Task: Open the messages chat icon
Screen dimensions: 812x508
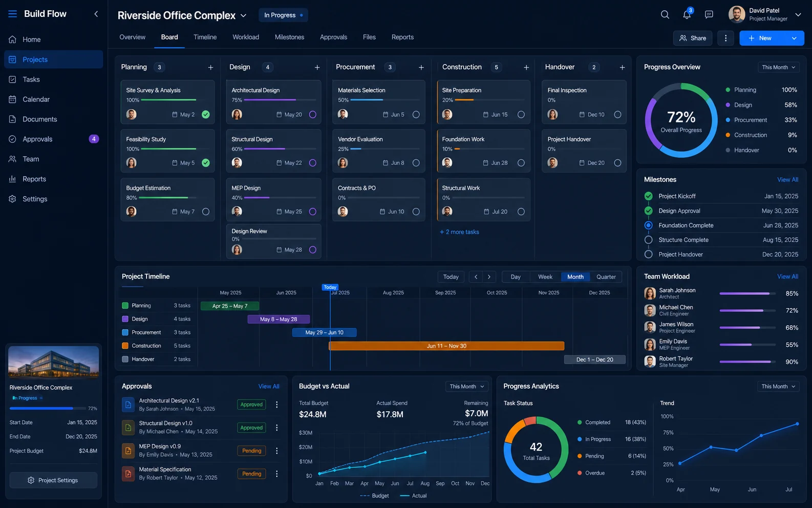Action: [709, 15]
